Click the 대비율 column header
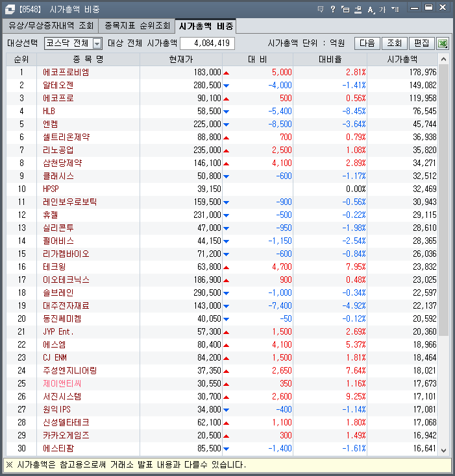The width and height of the screenshot is (455, 476). tap(330, 59)
